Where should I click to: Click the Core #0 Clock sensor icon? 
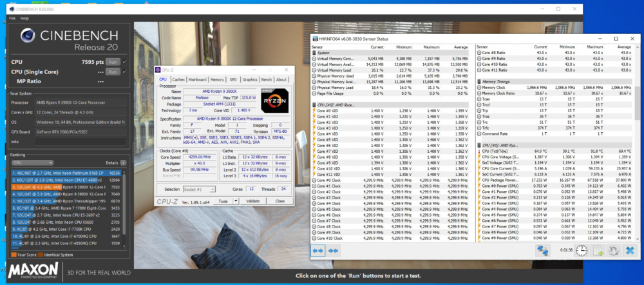tap(314, 180)
